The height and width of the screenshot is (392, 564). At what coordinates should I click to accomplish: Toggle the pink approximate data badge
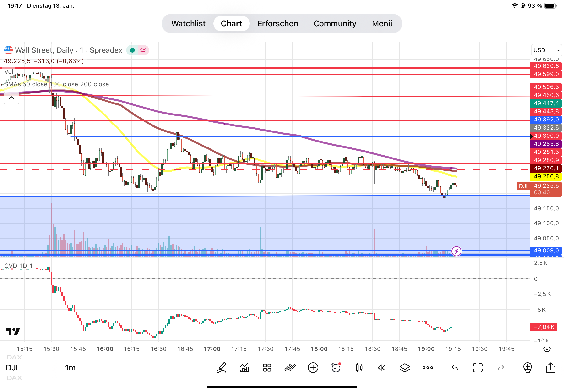pos(143,50)
